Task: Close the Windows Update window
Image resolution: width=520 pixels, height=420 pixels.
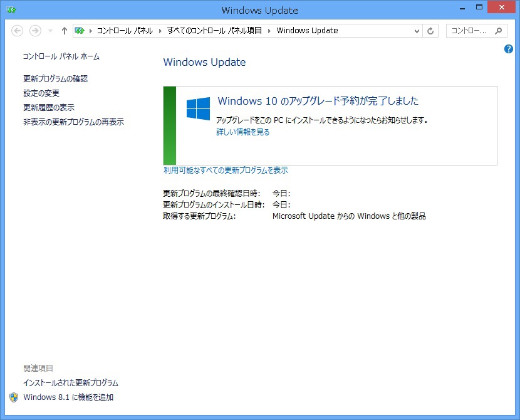Action: tap(501, 7)
